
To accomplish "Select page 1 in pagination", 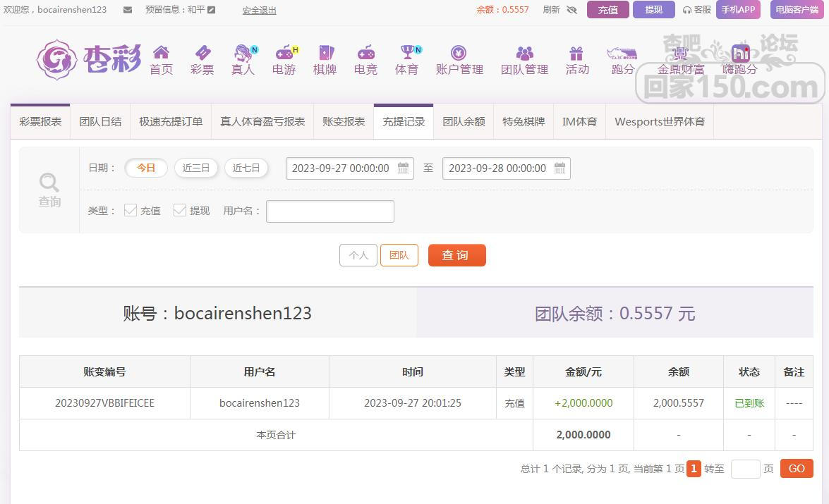I will 694,469.
